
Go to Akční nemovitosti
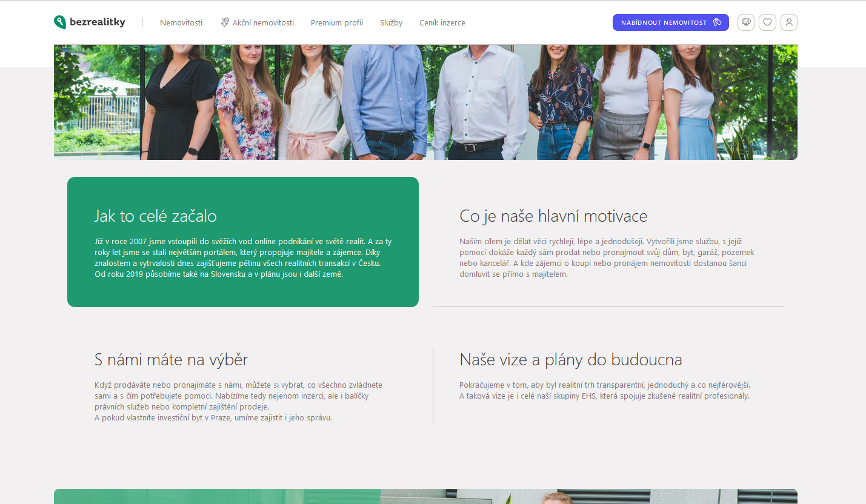coord(263,22)
